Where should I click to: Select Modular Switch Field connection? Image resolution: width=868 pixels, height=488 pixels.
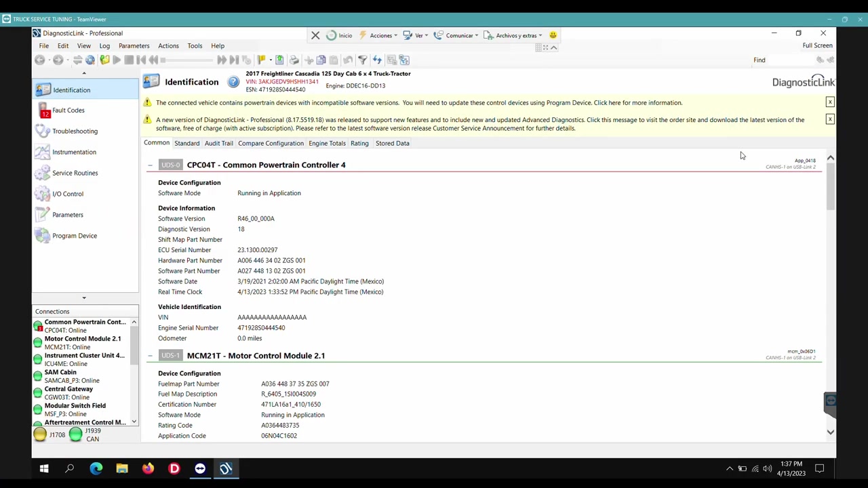click(x=81, y=409)
